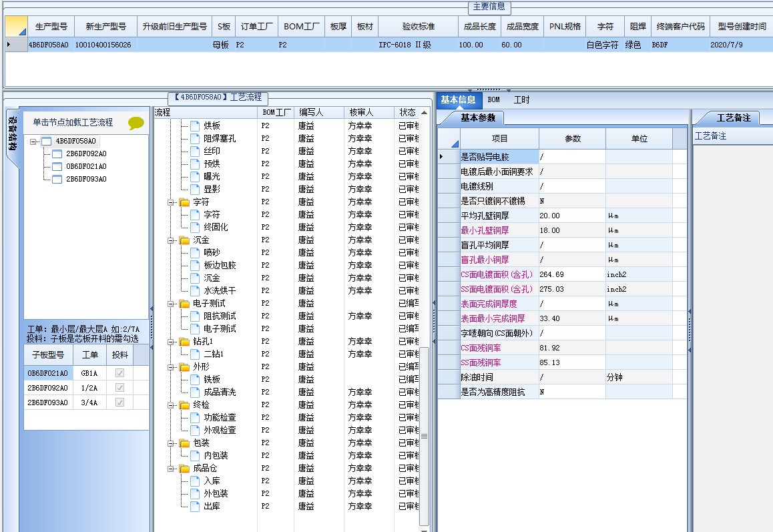Switch to the BOM tab
This screenshot has width=773, height=532.
click(x=493, y=100)
